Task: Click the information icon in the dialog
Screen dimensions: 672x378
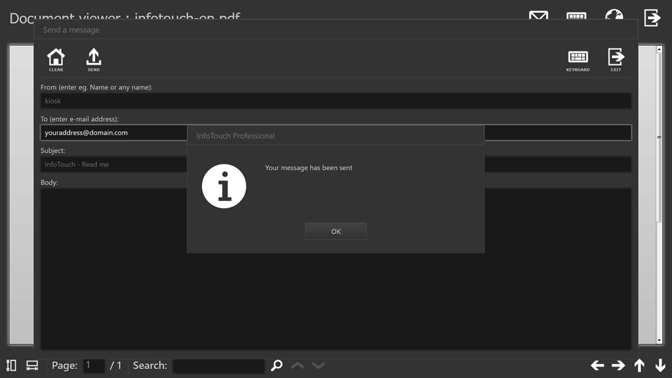Action: 224,186
